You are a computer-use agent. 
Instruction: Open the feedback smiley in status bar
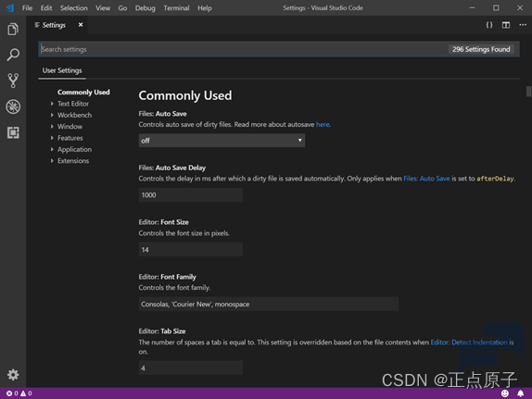[x=505, y=393]
